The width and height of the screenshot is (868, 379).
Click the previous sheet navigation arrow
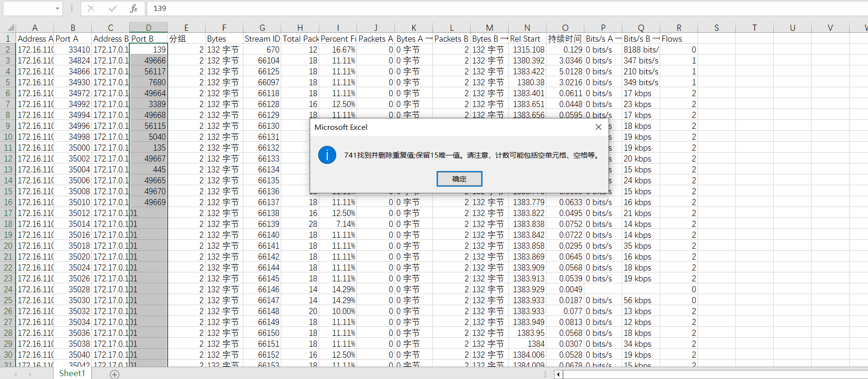coord(15,374)
